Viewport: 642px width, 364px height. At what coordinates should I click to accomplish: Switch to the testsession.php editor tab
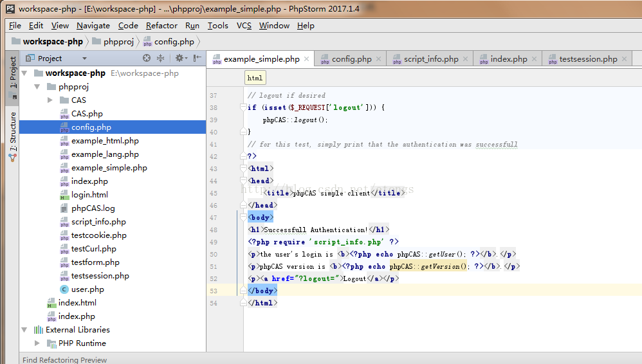[x=588, y=59]
